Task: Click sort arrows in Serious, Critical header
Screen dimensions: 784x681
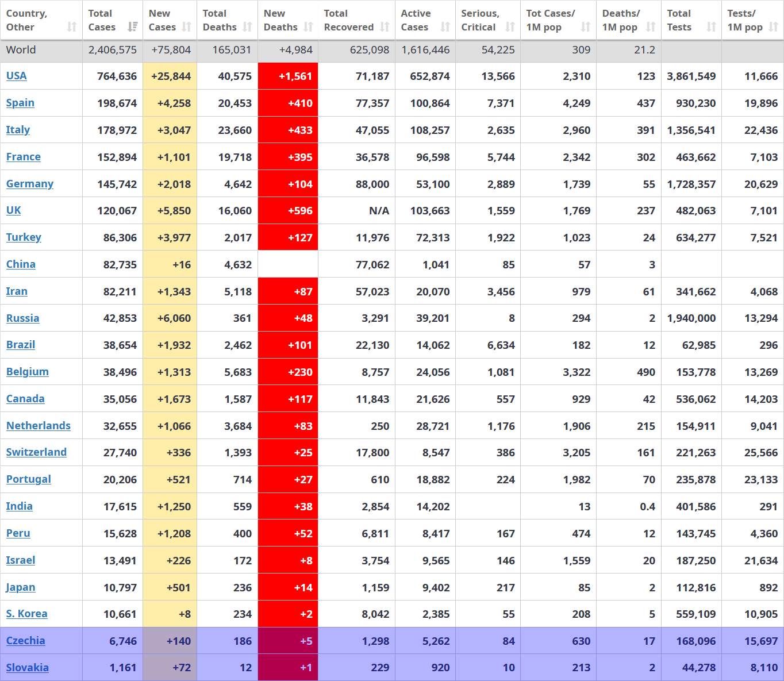Action: [x=510, y=27]
